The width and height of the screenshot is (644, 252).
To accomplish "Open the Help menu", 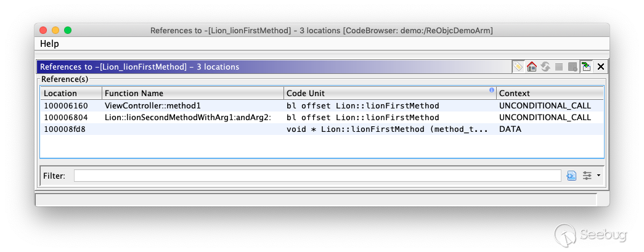I will pyautogui.click(x=49, y=44).
